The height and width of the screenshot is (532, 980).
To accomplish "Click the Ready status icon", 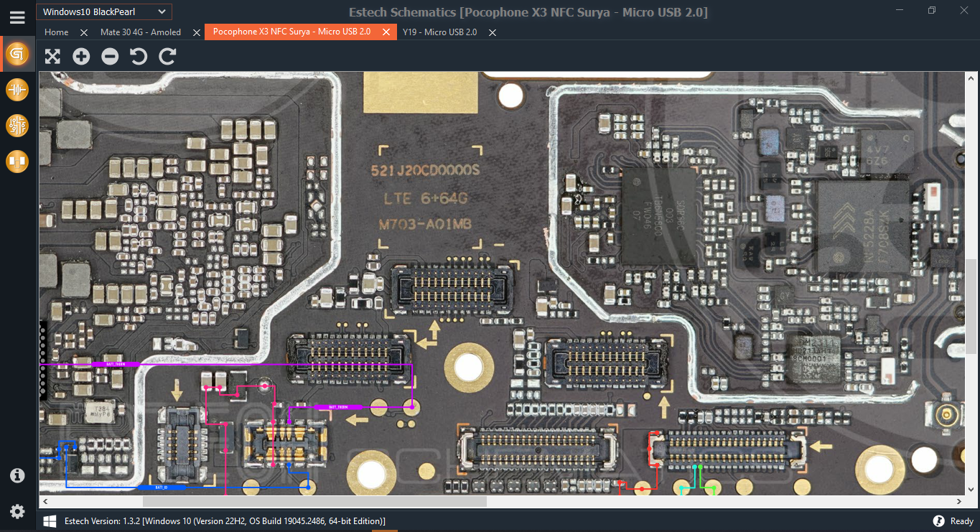I will click(939, 521).
